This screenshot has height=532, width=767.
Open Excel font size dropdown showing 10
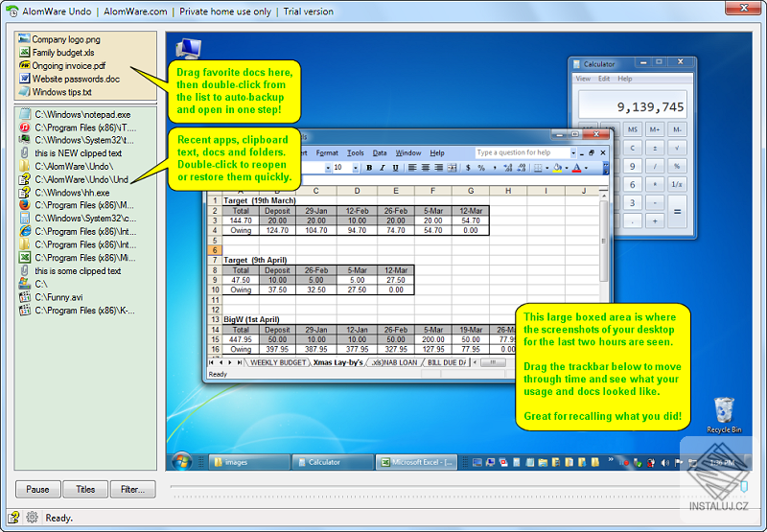(x=355, y=168)
